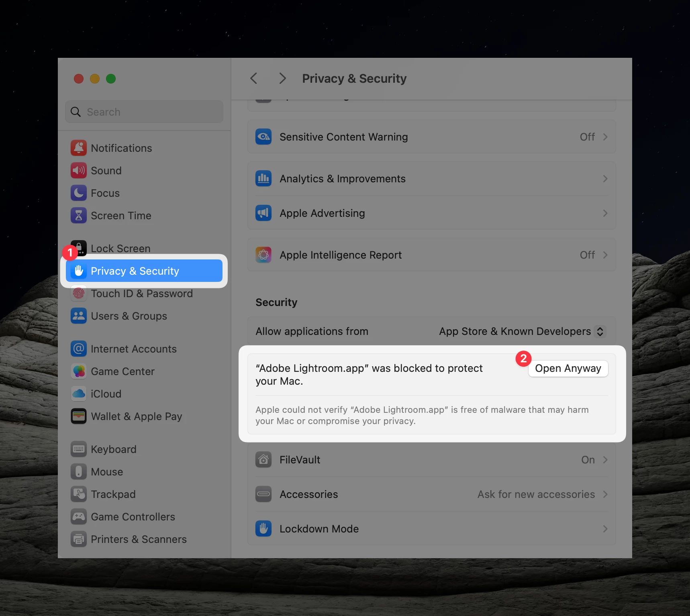Click the Search field in sidebar

(x=144, y=112)
